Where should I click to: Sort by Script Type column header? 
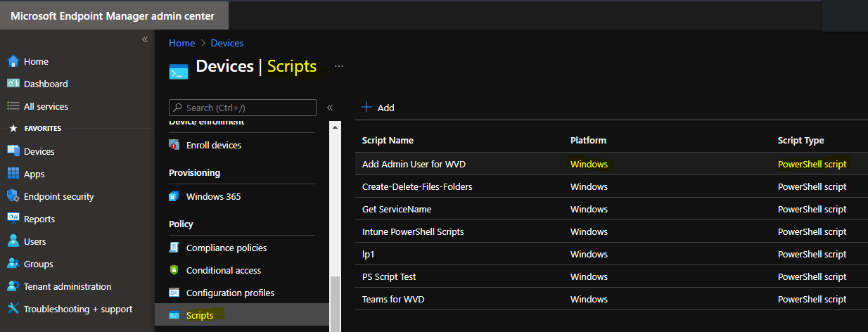800,140
